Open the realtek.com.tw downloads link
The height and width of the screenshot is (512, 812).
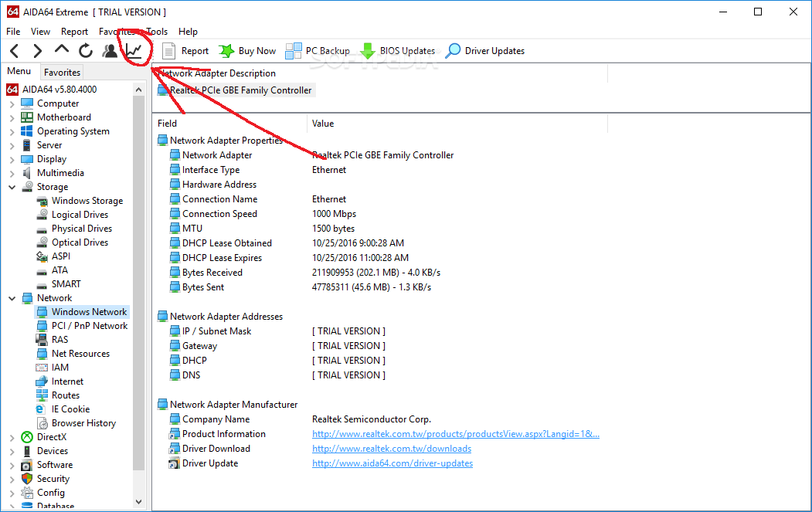tap(392, 449)
